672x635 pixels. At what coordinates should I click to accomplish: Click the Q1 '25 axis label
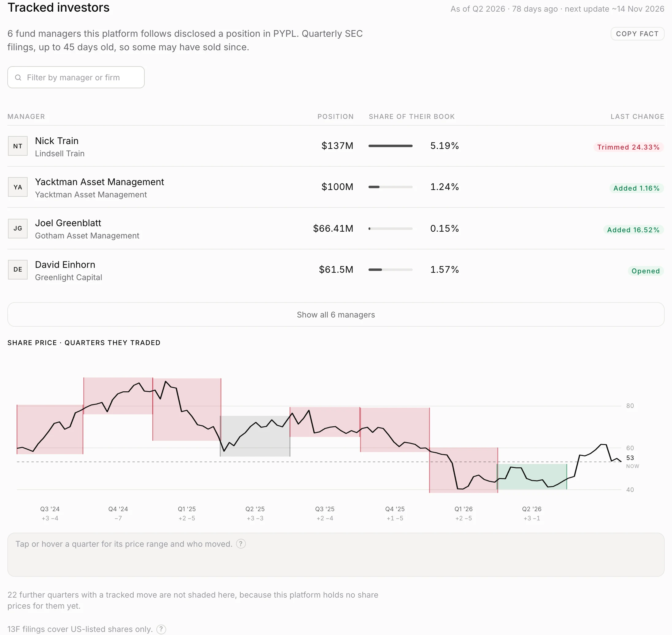187,509
